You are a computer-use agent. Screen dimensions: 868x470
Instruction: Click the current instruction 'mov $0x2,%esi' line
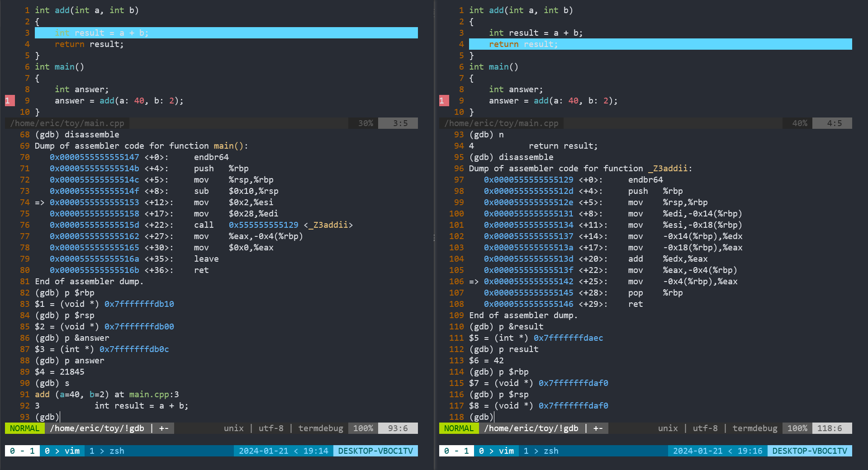pyautogui.click(x=154, y=202)
